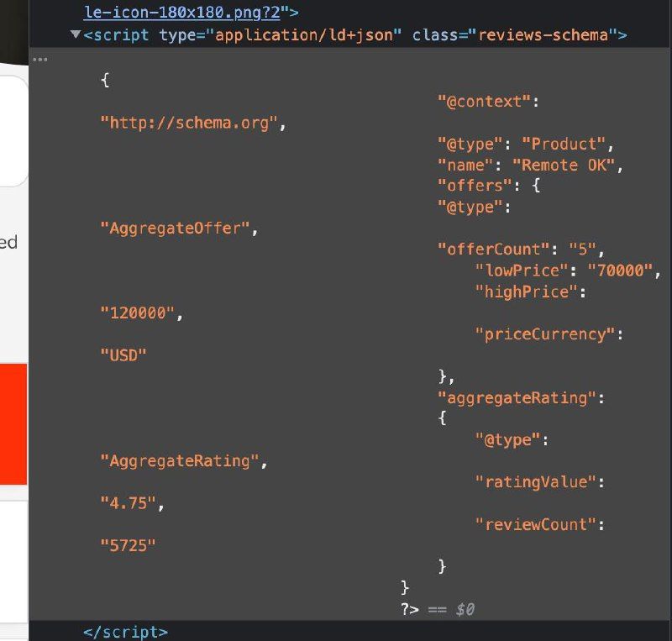
Task: Select the script opening tag name
Action: pos(121,34)
